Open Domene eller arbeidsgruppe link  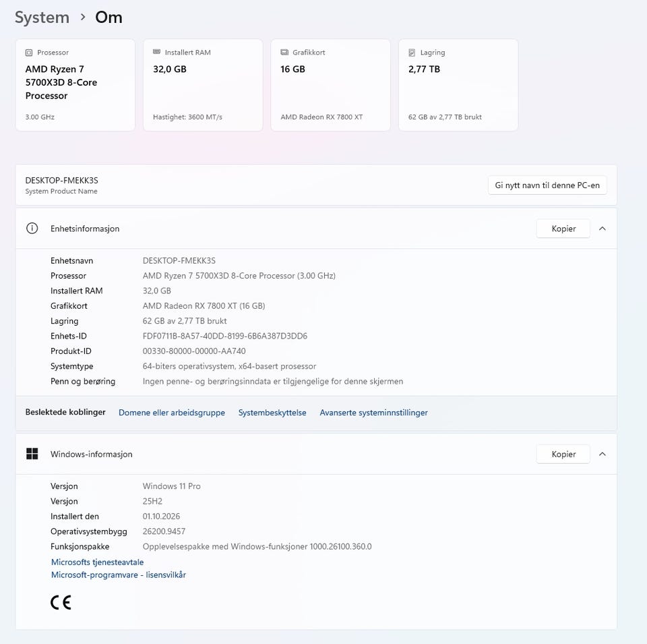pyautogui.click(x=172, y=413)
